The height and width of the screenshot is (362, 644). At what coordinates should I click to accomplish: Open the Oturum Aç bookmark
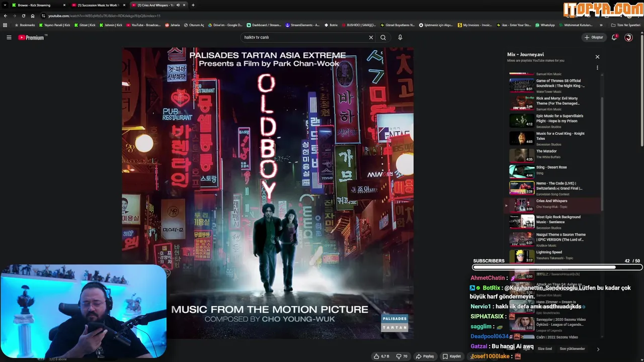[x=194, y=25]
